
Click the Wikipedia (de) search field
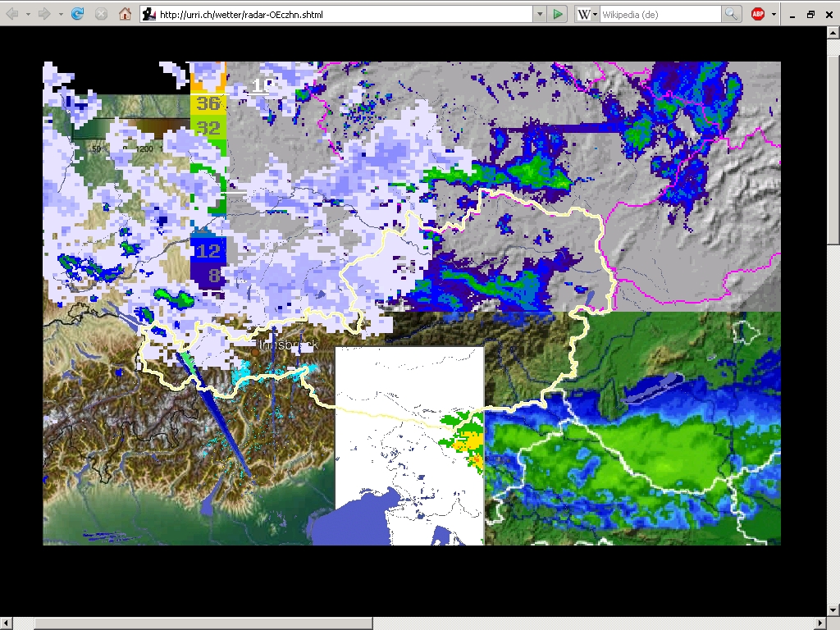tap(661, 15)
